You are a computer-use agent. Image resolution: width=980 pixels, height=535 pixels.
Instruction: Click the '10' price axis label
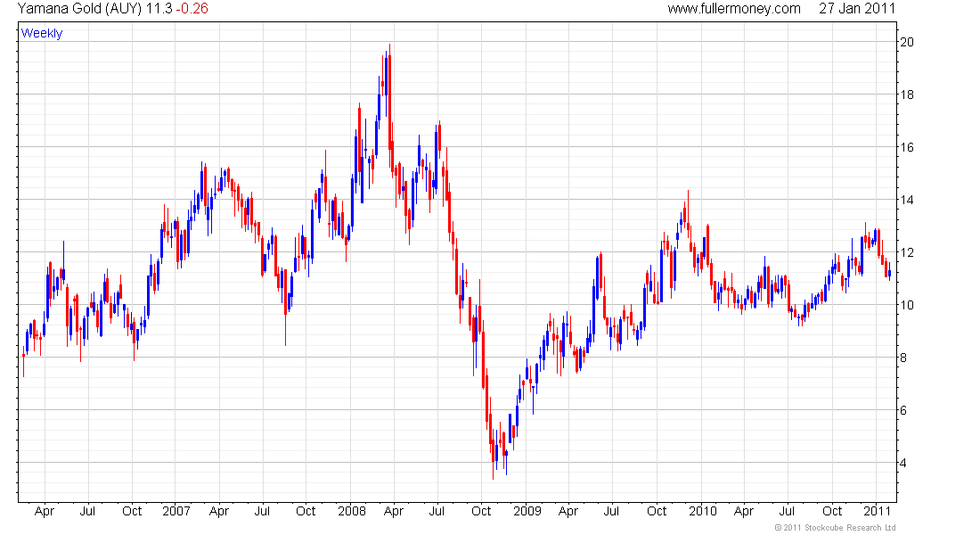[906, 305]
